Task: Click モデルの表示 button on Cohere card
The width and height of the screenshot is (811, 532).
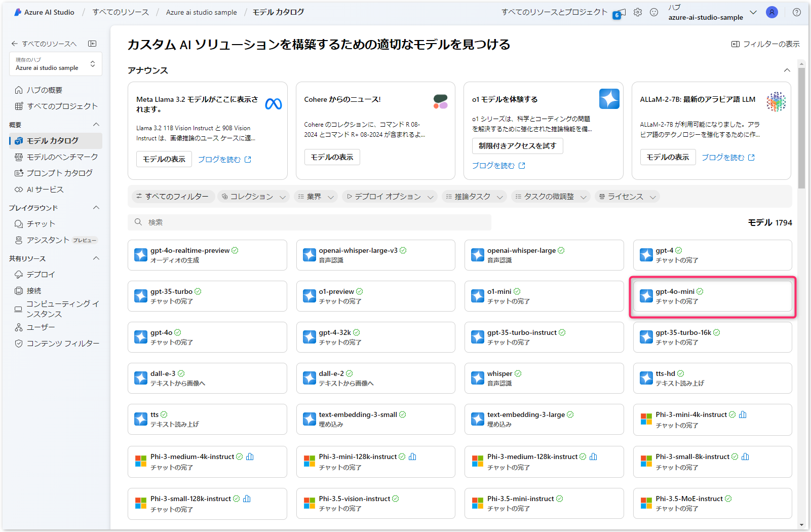Action: pos(332,157)
